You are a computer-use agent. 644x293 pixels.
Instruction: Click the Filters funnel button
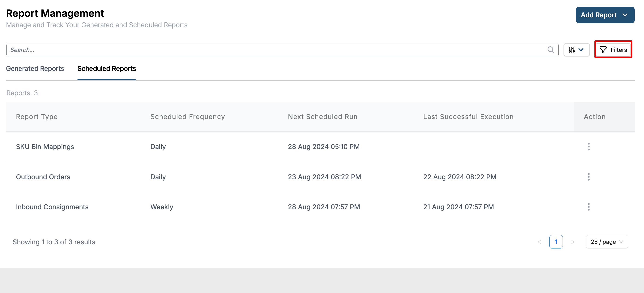click(613, 50)
